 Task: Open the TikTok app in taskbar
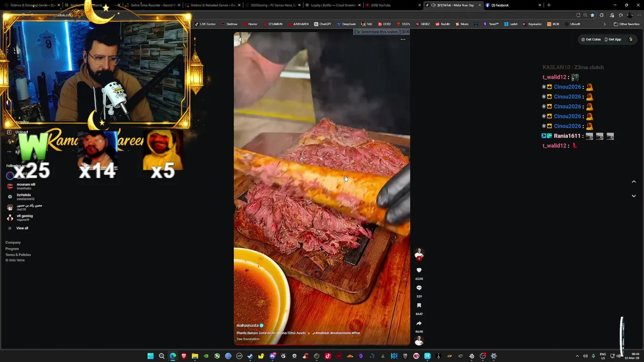328,356
